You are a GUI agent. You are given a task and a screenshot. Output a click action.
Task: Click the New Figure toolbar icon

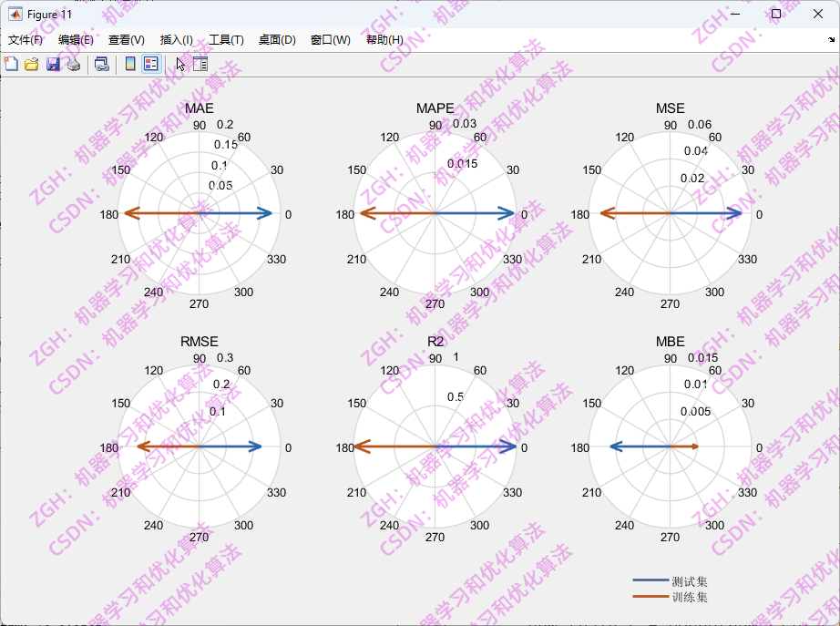point(11,65)
